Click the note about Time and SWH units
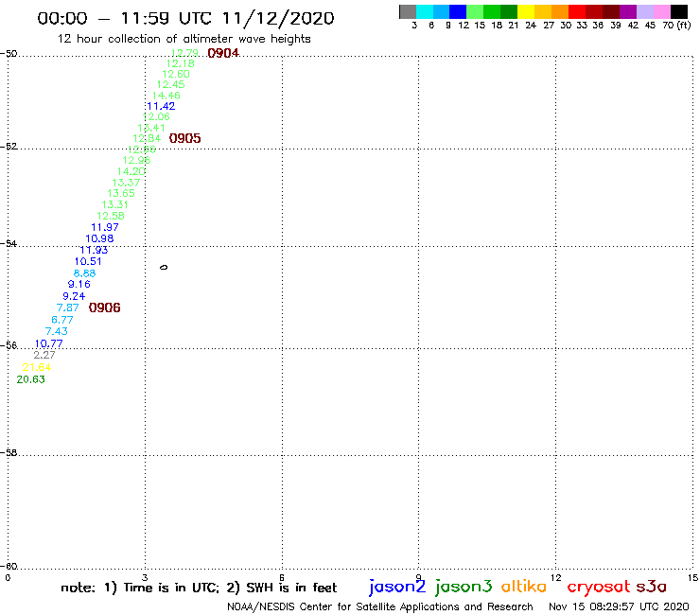Screen dimensions: 700x615 coord(199,588)
